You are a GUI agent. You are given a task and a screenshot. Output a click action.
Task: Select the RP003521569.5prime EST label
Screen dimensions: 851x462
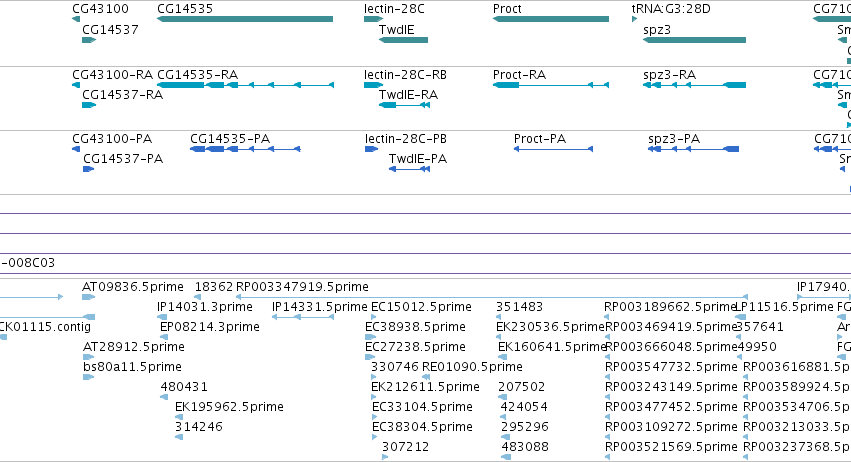[671, 446]
